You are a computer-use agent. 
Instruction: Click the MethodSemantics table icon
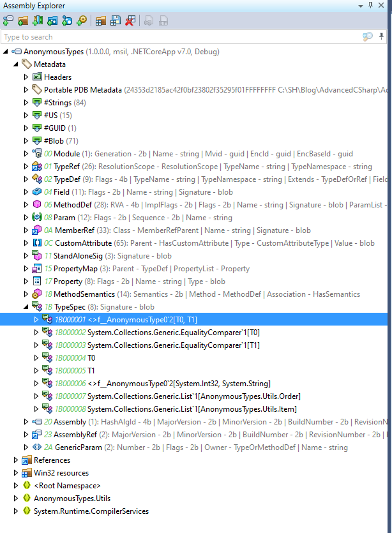(x=37, y=294)
